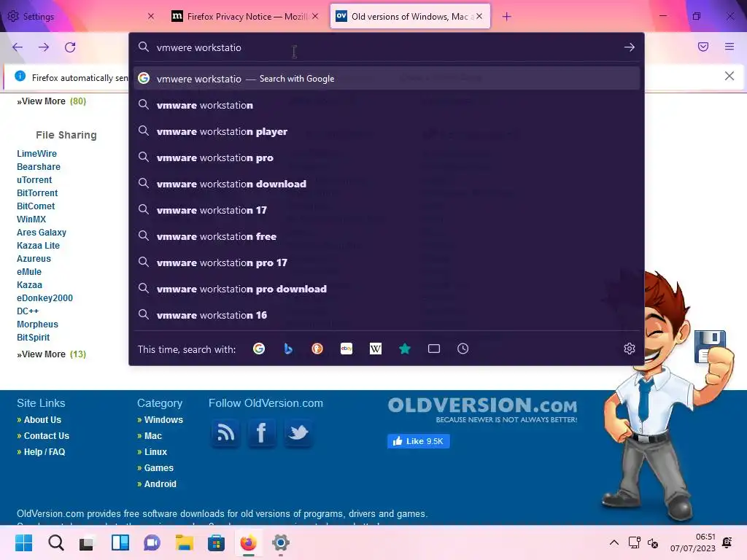This screenshot has width=747, height=560.
Task: Search this time with DuckDuckGo icon
Action: pos(317,349)
